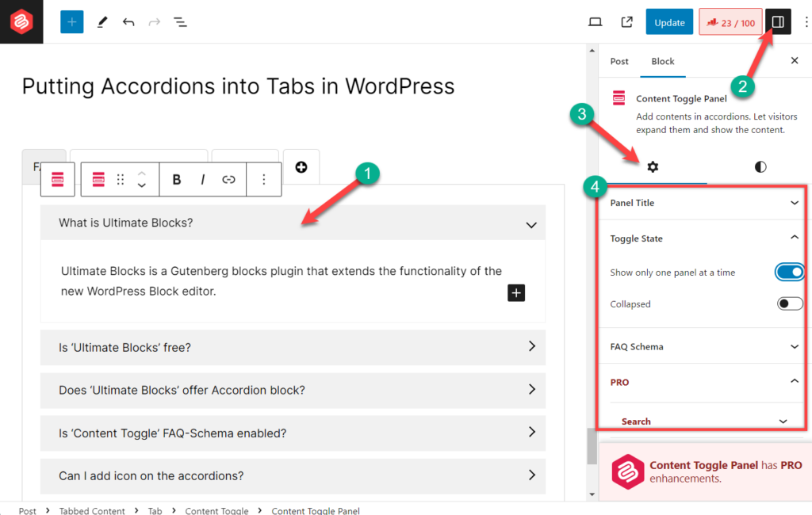The image size is (812, 515).
Task: Open Document Overview via the list view icon
Action: (180, 21)
